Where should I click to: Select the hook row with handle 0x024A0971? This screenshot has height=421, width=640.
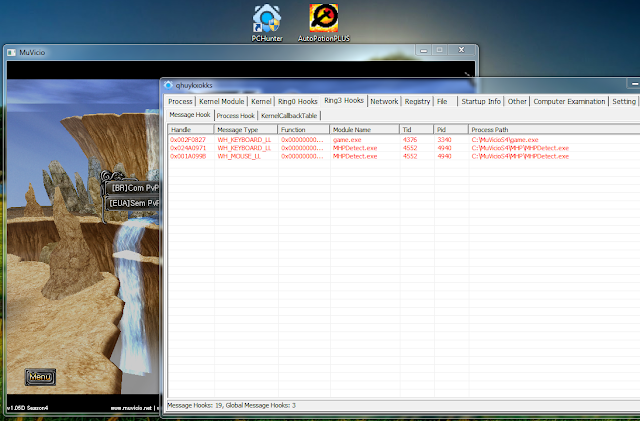pos(404,148)
